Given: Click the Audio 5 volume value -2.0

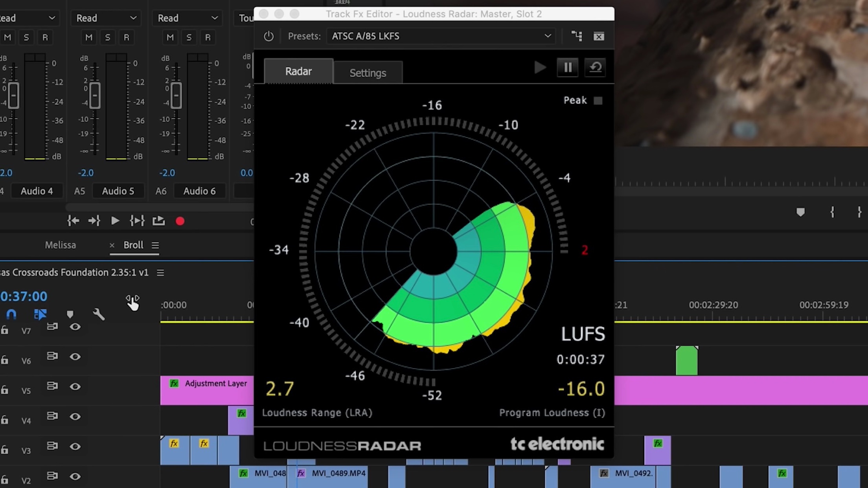Looking at the screenshot, I should (86, 173).
